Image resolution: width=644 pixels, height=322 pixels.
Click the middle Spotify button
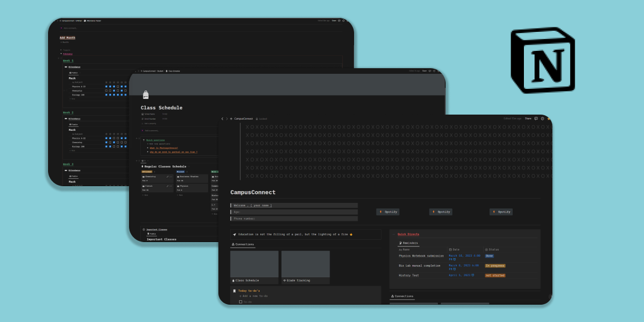441,212
